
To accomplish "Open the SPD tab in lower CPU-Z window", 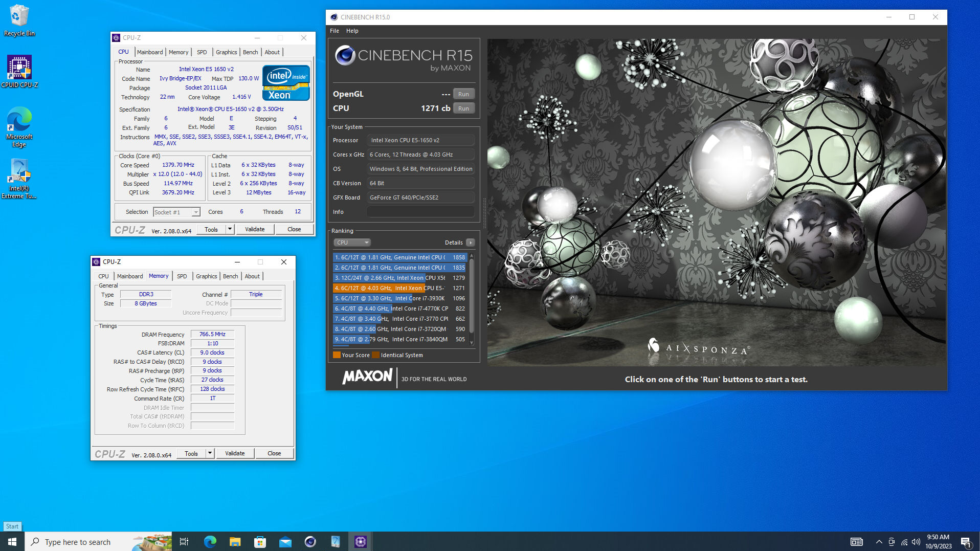I will [182, 276].
